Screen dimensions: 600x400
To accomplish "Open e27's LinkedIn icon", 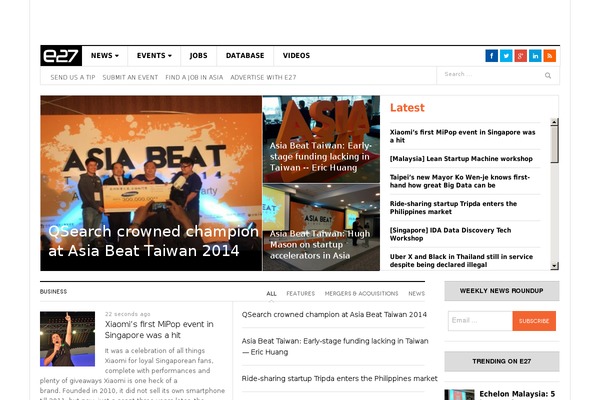I will coord(535,56).
